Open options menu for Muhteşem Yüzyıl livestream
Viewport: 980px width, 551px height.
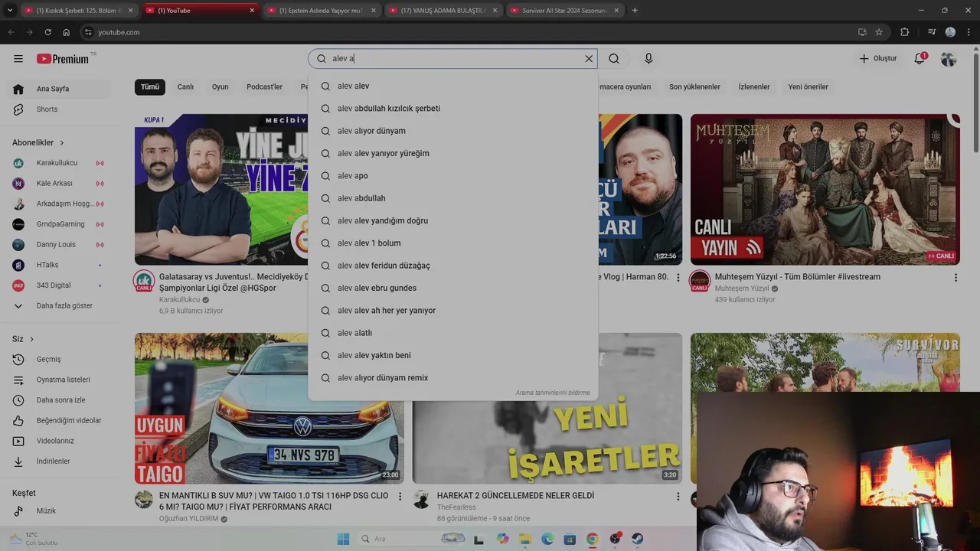[955, 278]
